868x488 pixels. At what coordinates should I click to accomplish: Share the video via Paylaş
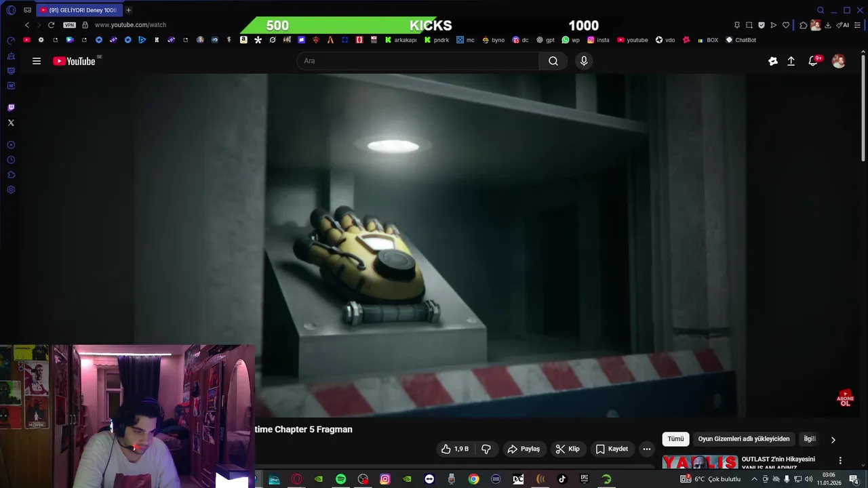point(524,449)
